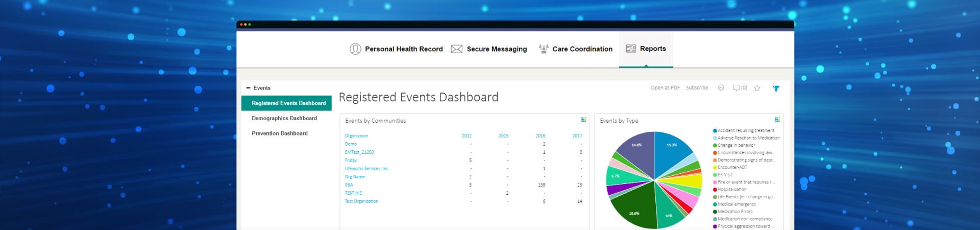Toggle Hospitalization legend entry in chart
This screenshot has height=230, width=980.
tap(731, 190)
